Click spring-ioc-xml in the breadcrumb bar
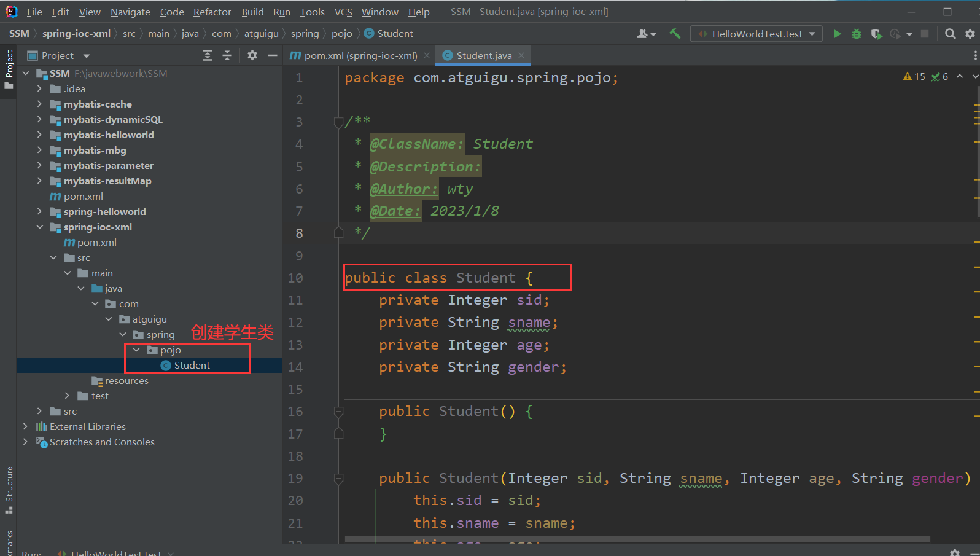 (76, 33)
